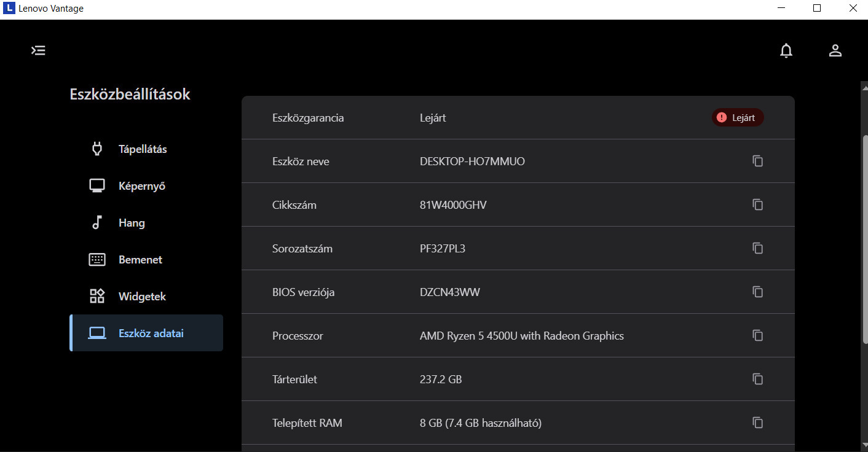Image resolution: width=868 pixels, height=452 pixels.
Task: Click the Bemenet keyboard icon
Action: point(97,259)
